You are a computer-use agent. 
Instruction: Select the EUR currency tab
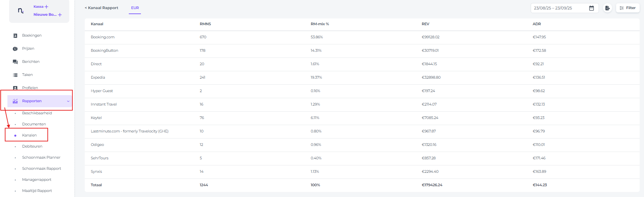tap(135, 8)
